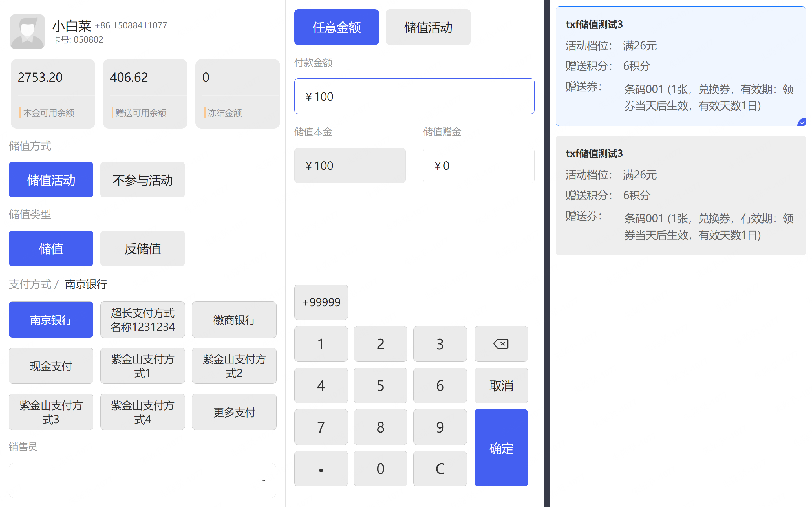
Task: Select 现金支付 payment method
Action: [x=51, y=366]
